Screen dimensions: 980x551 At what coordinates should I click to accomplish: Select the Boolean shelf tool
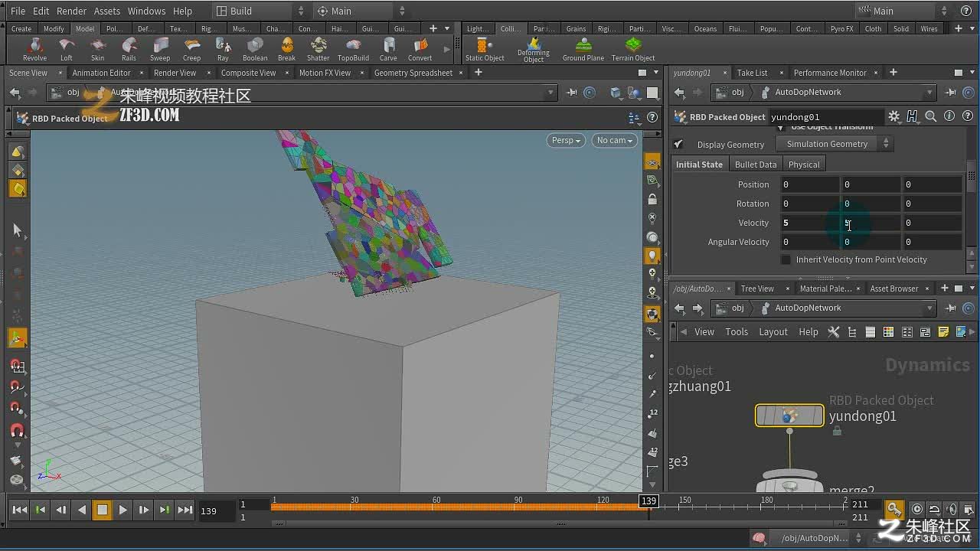[x=255, y=49]
